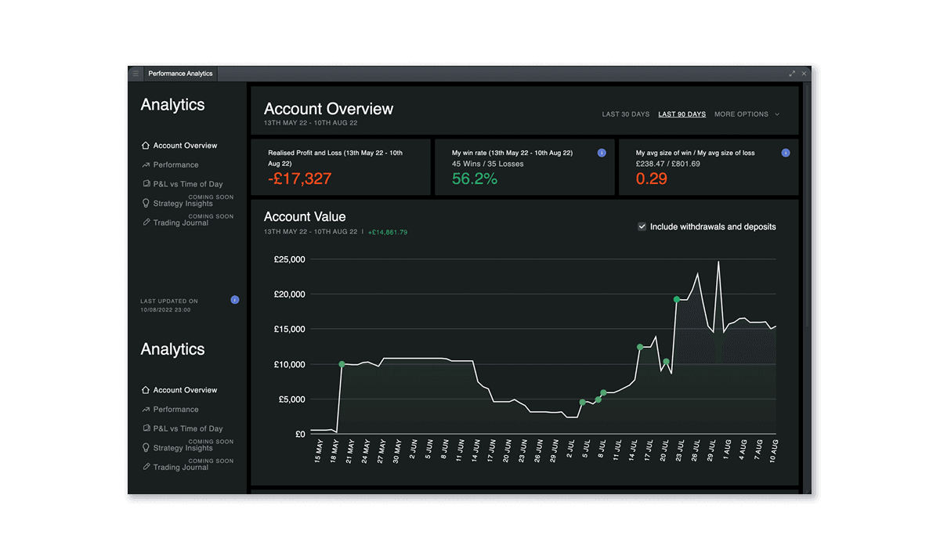Uncheck Include withdrawals and deposits
This screenshot has width=940, height=560.
pyautogui.click(x=642, y=226)
